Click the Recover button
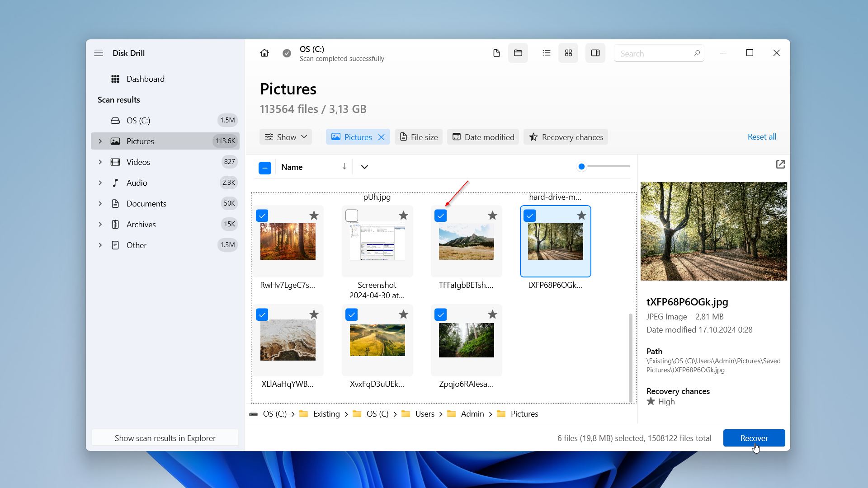This screenshot has width=868, height=488. (x=754, y=438)
